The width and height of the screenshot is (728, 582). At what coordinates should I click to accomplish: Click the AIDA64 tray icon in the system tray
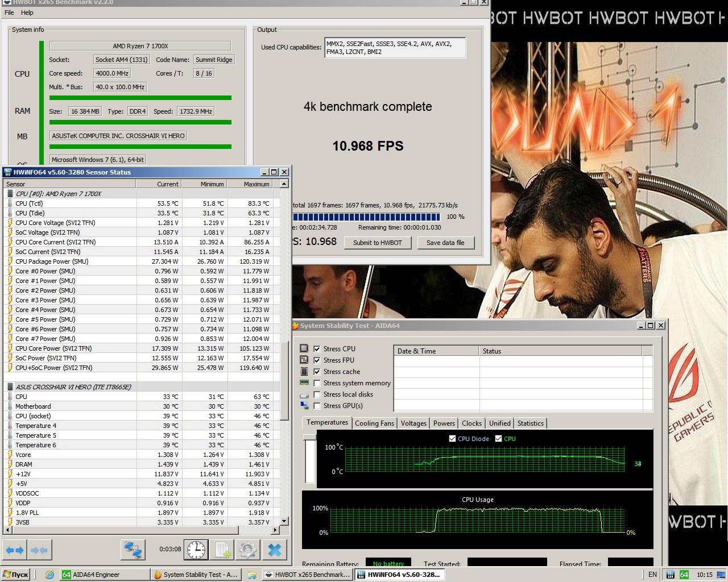coord(684,575)
